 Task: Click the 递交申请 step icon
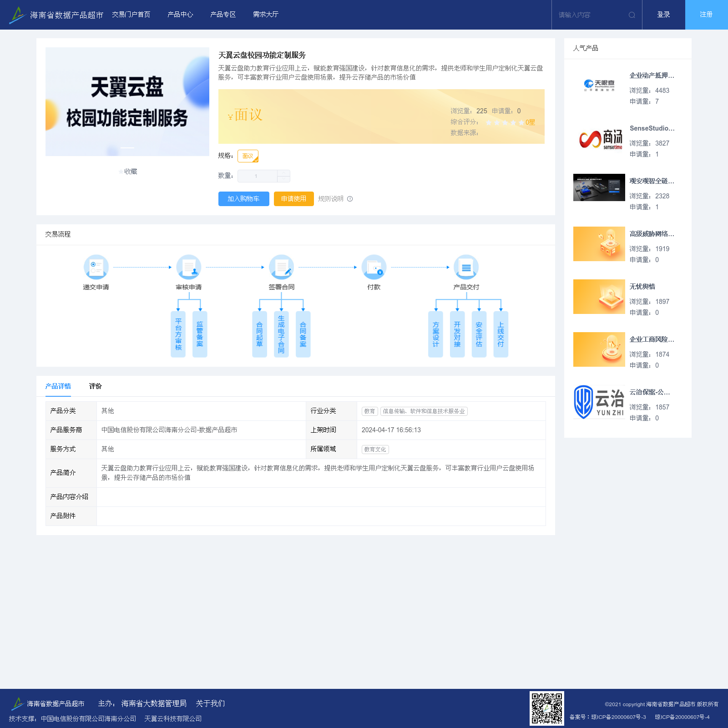pyautogui.click(x=96, y=267)
